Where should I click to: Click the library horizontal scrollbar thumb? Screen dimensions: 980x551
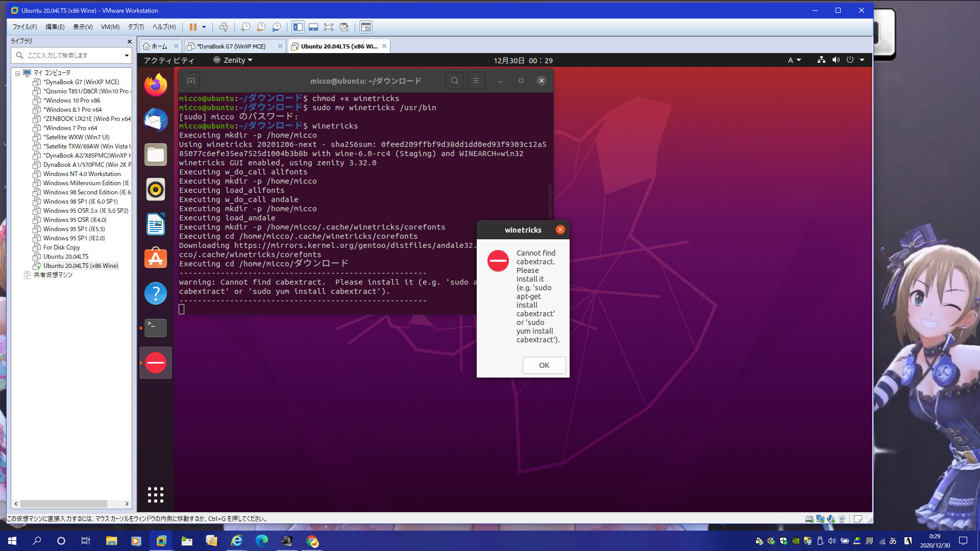tap(63, 504)
